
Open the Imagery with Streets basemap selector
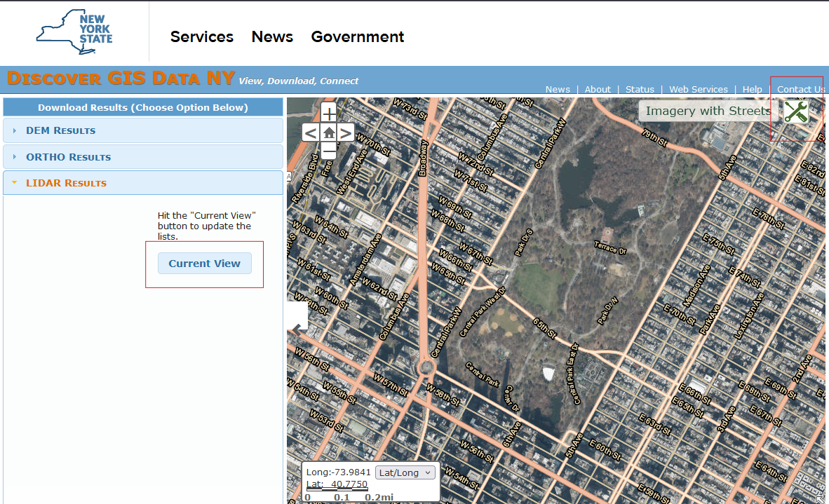coord(708,111)
